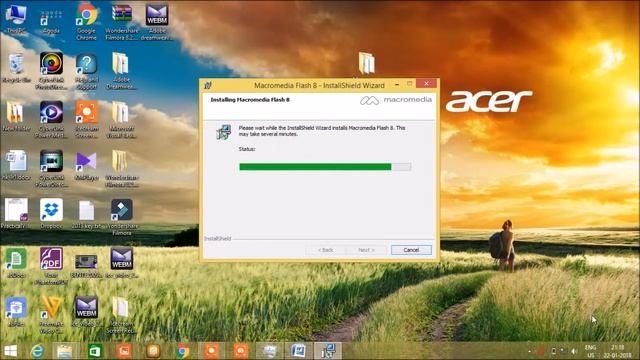Click the greyed-out Next button in the wizard
The height and width of the screenshot is (360, 640).
tap(366, 250)
